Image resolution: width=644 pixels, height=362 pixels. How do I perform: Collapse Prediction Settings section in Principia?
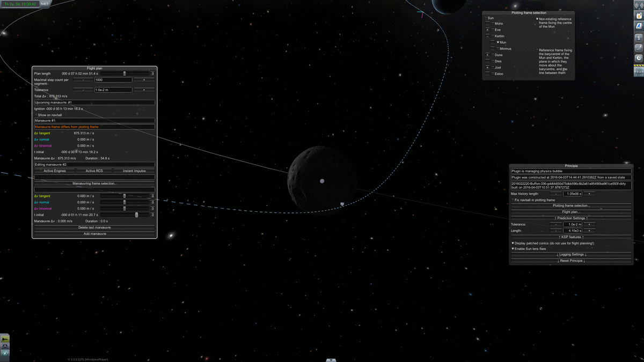coord(571,218)
